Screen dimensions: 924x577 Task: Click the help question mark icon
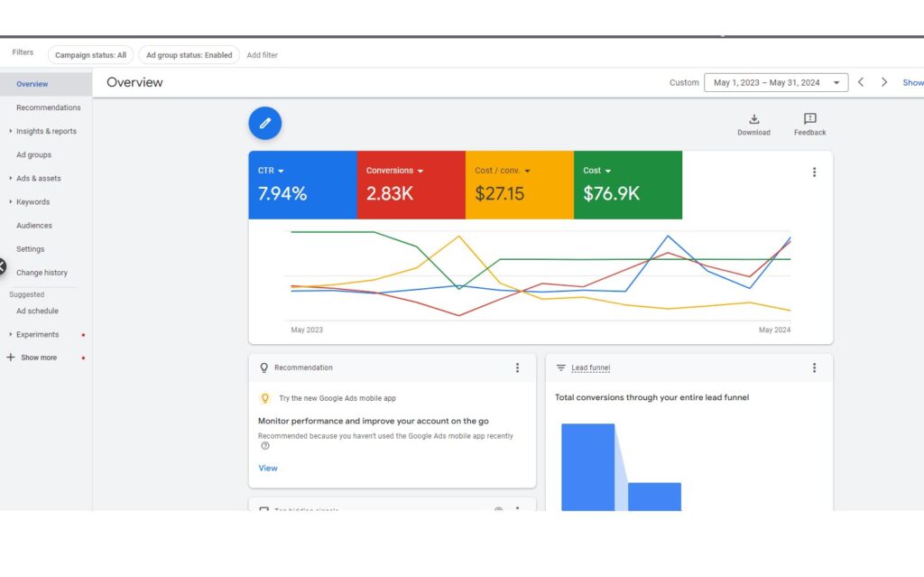[x=265, y=445]
